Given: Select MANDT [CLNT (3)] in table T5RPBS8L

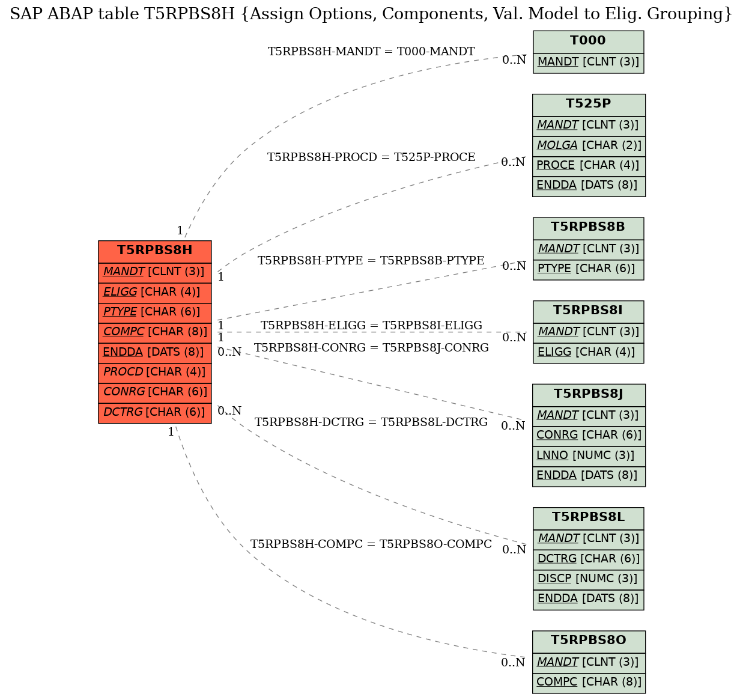Looking at the screenshot, I should tap(589, 539).
